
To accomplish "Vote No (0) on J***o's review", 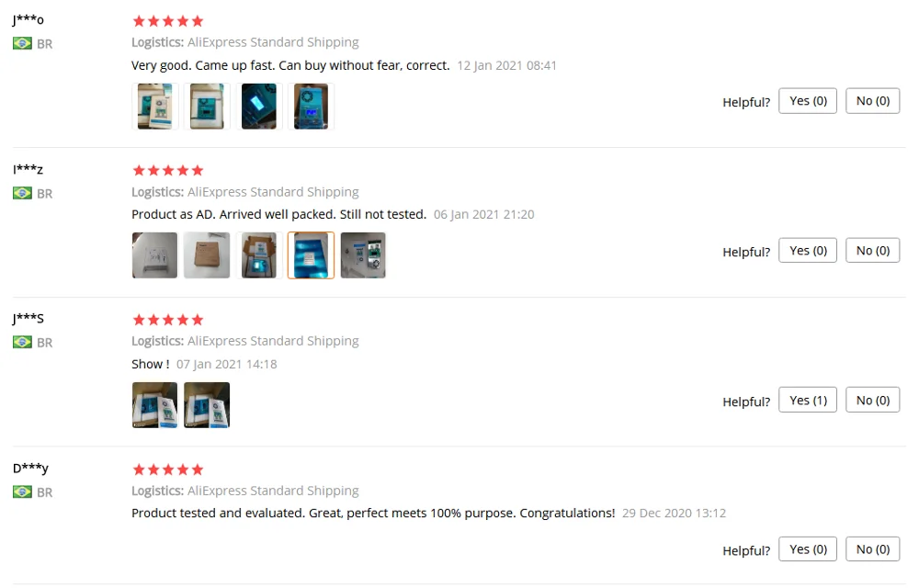I will 873,101.
